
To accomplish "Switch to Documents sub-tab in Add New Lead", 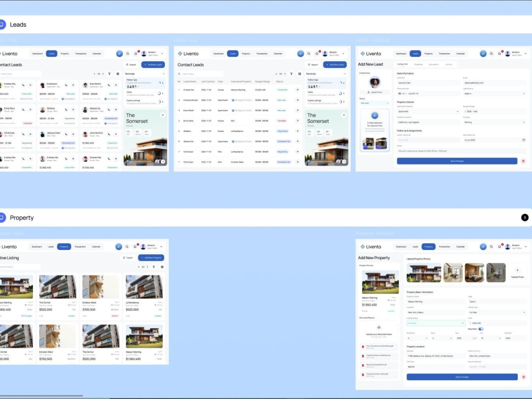I will pos(434,64).
